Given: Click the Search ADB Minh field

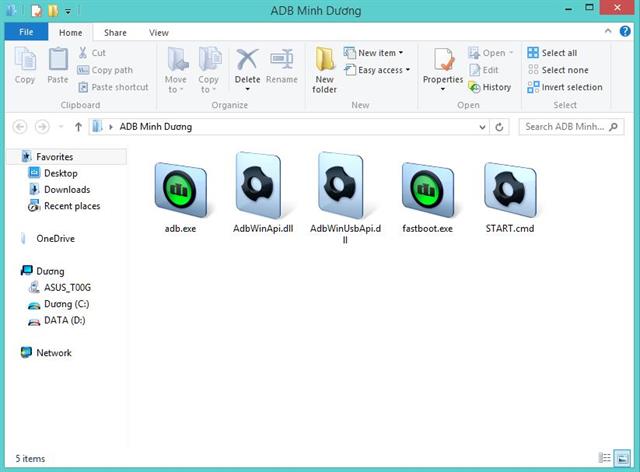Looking at the screenshot, I should coord(571,127).
